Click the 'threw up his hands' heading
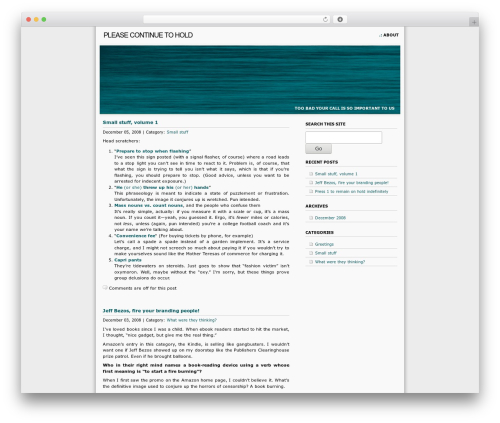The image size is (500, 423). 162,187
